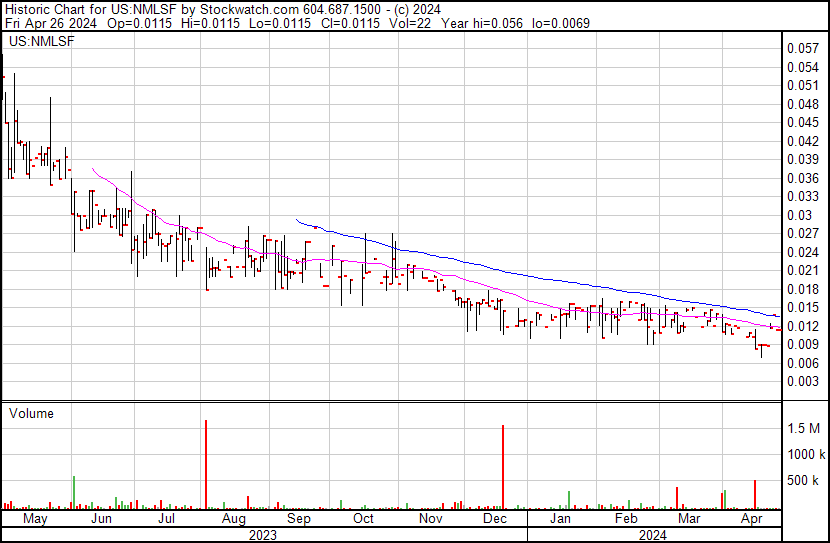
Task: Click the US:NMLSF ticker label in chart
Action: (x=35, y=43)
